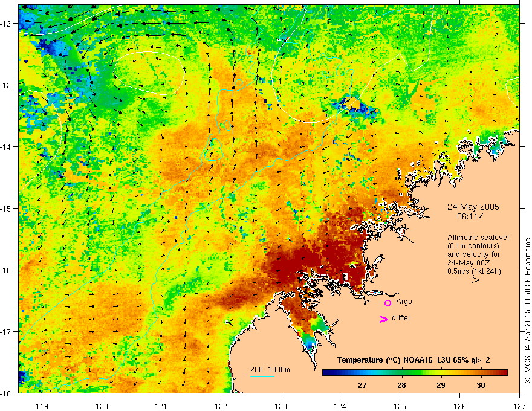532x411 pixels.
Task: Click the '-12' latitude axis label
Action: tap(6, 24)
